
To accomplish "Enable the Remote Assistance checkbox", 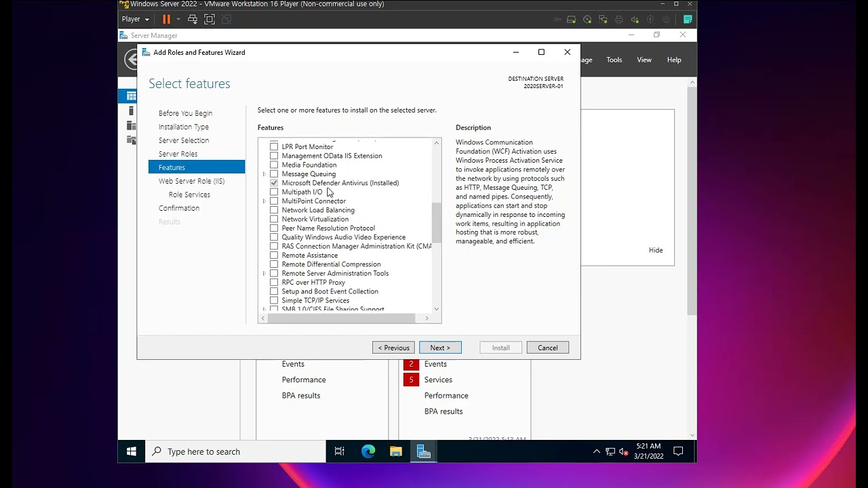I will [274, 256].
